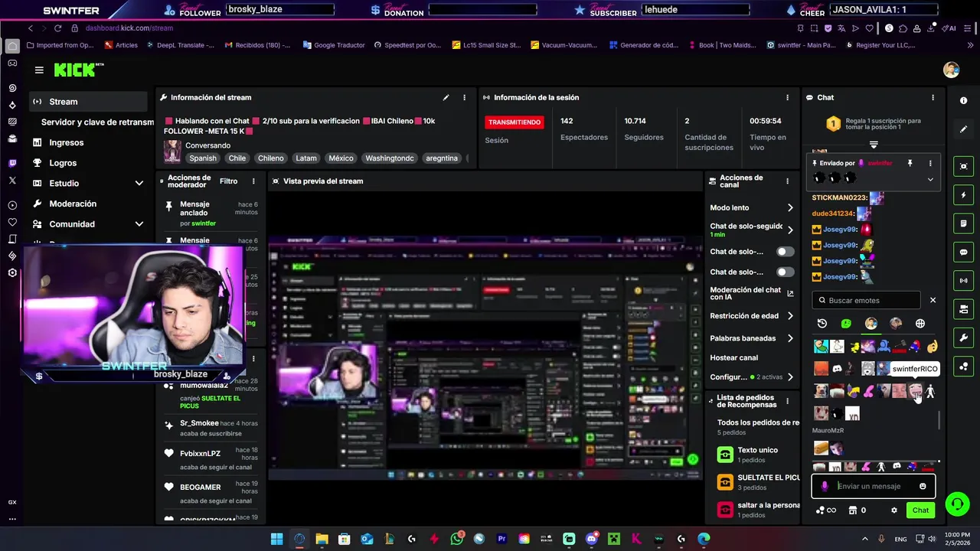
Task: Open the Stream sidebar item
Action: pyautogui.click(x=89, y=102)
